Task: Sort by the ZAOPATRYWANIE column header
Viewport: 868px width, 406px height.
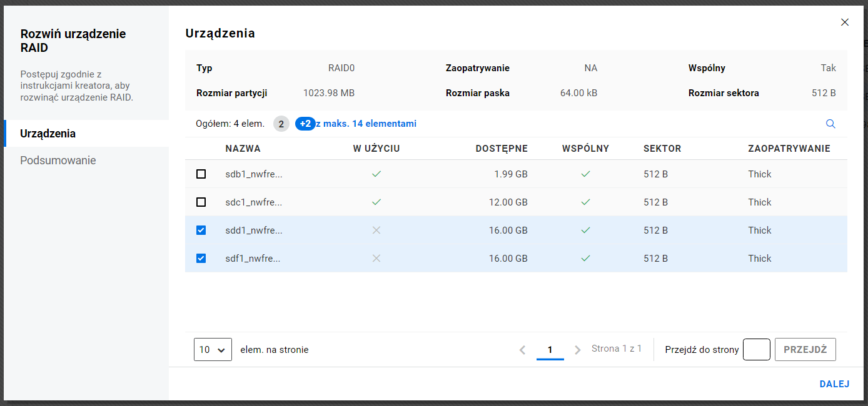Action: coord(789,149)
